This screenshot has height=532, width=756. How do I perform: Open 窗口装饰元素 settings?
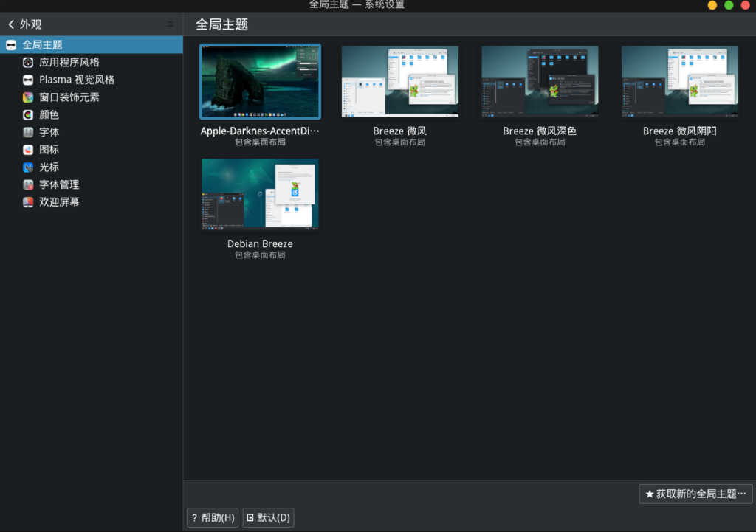92,97
